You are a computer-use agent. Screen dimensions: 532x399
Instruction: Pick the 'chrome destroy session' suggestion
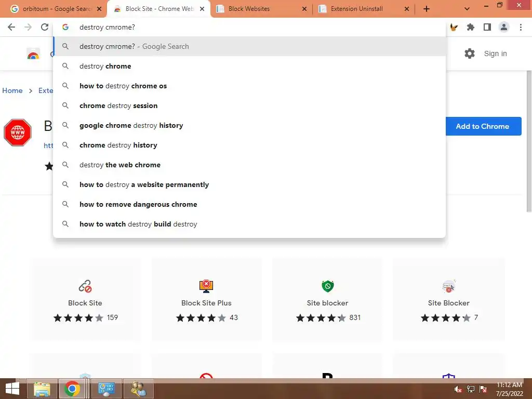point(249,105)
